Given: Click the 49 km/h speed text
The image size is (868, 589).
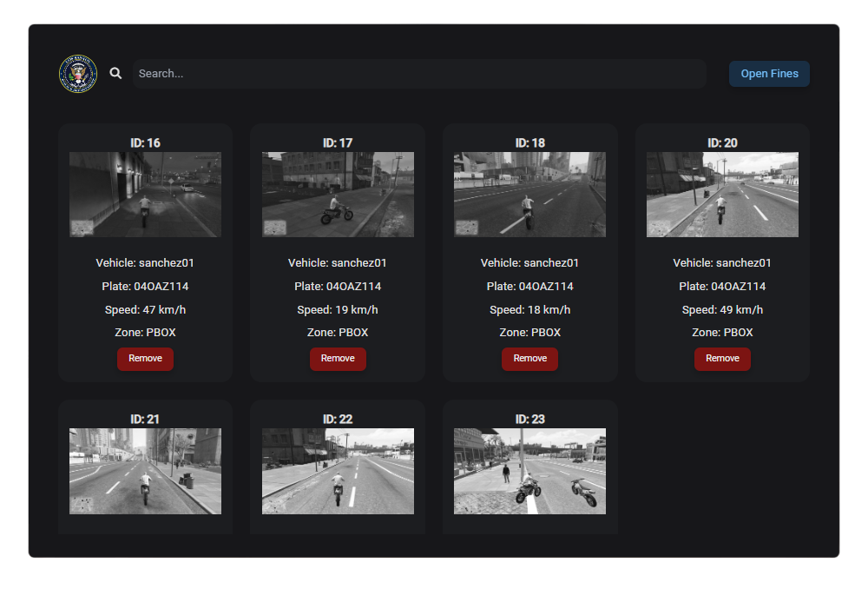Looking at the screenshot, I should tap(722, 310).
